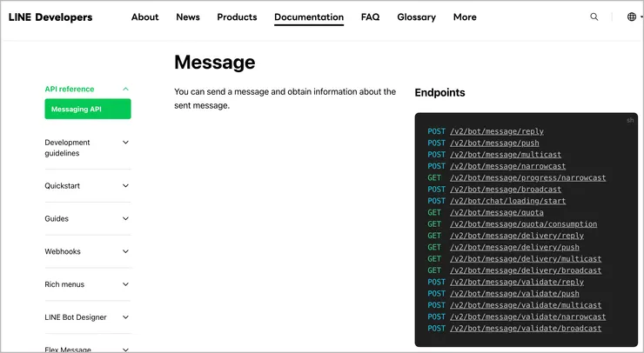Open the About menu item

pos(145,17)
